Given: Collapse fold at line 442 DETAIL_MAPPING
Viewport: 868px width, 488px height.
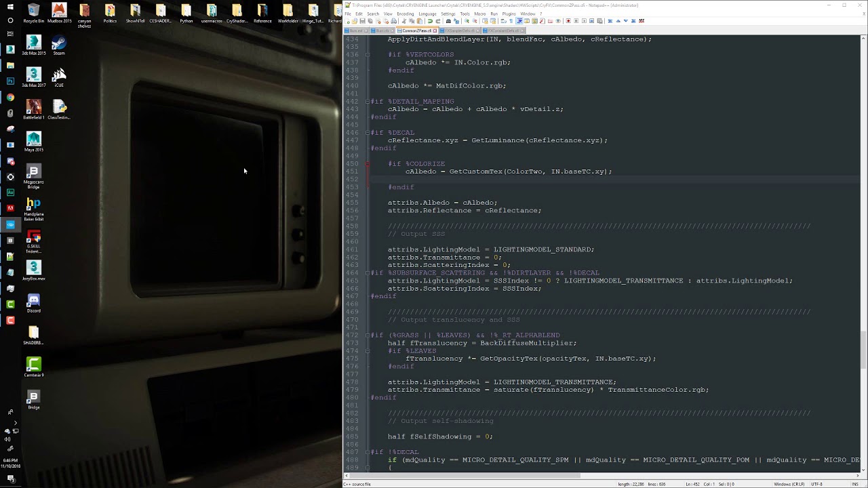Looking at the screenshot, I should pyautogui.click(x=368, y=102).
